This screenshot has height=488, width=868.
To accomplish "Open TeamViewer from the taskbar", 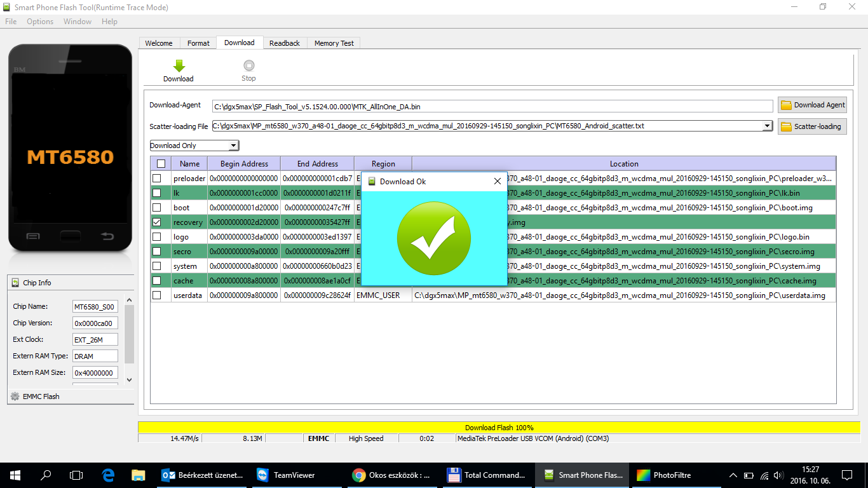I will 287,475.
